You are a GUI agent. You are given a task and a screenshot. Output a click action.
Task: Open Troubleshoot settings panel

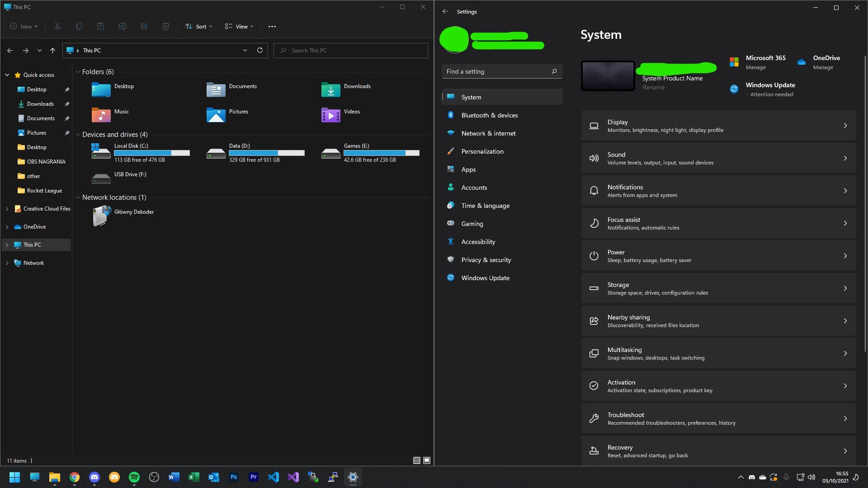718,418
